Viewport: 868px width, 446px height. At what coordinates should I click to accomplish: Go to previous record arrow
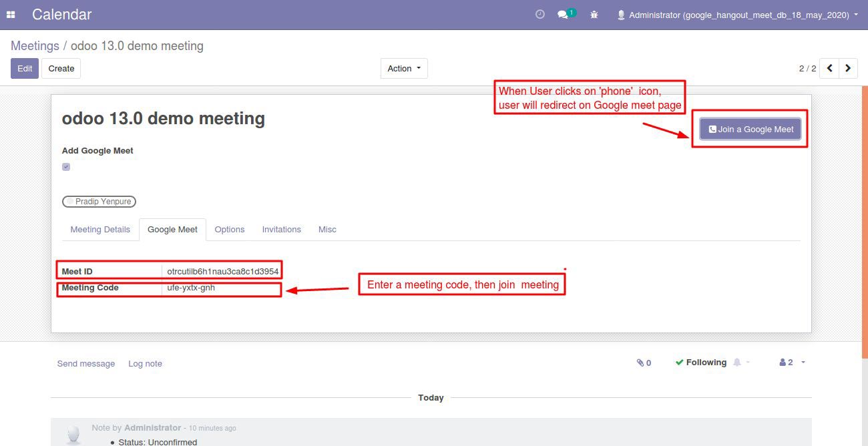829,68
